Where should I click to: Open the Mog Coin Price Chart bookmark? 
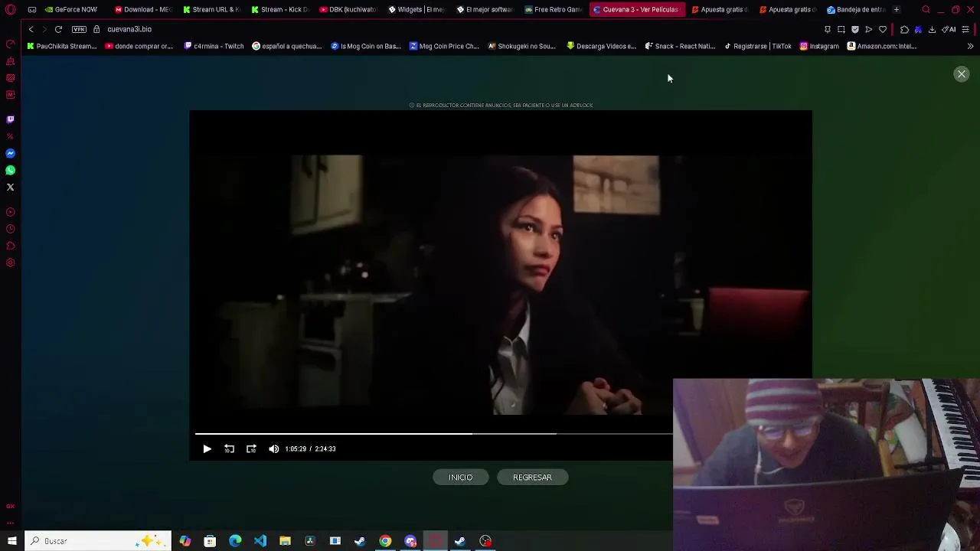coord(444,46)
